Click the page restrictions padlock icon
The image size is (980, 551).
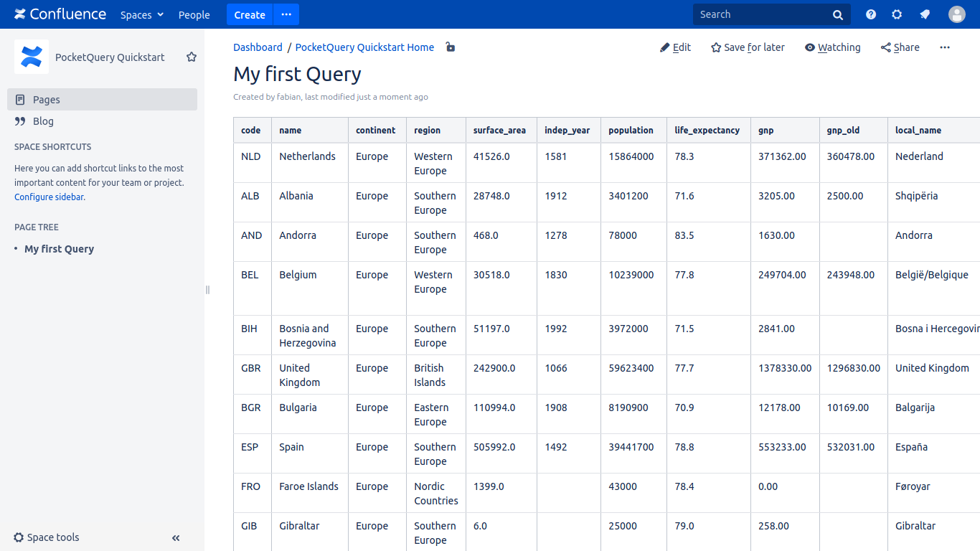click(450, 47)
